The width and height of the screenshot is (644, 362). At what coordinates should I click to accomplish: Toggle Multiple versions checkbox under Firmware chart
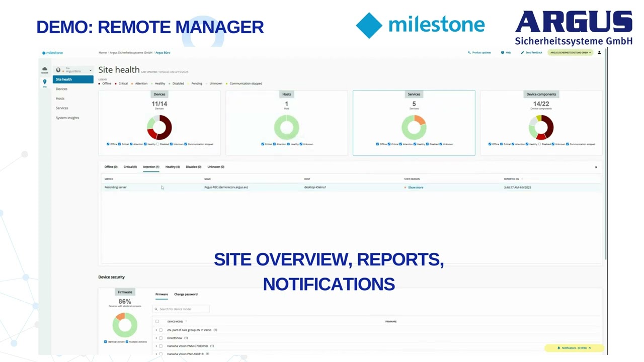pyautogui.click(x=127, y=342)
